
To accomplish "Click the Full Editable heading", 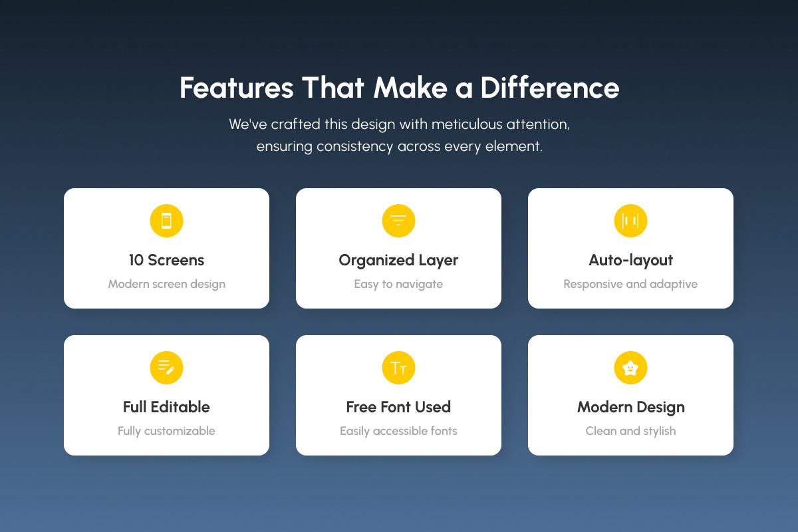I will pos(166,407).
